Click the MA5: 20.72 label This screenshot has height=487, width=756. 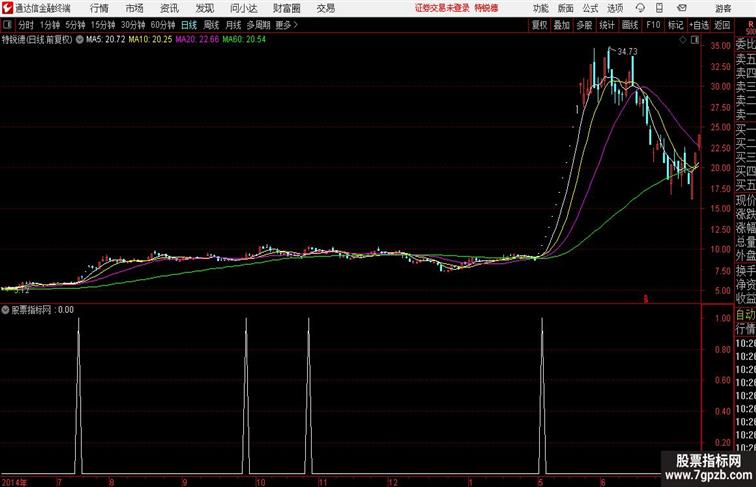pyautogui.click(x=106, y=40)
